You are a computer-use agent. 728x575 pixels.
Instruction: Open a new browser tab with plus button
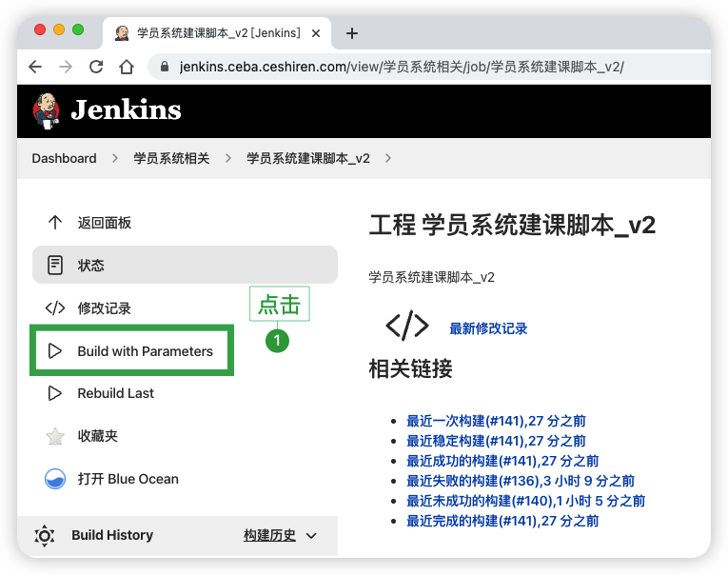tap(352, 33)
